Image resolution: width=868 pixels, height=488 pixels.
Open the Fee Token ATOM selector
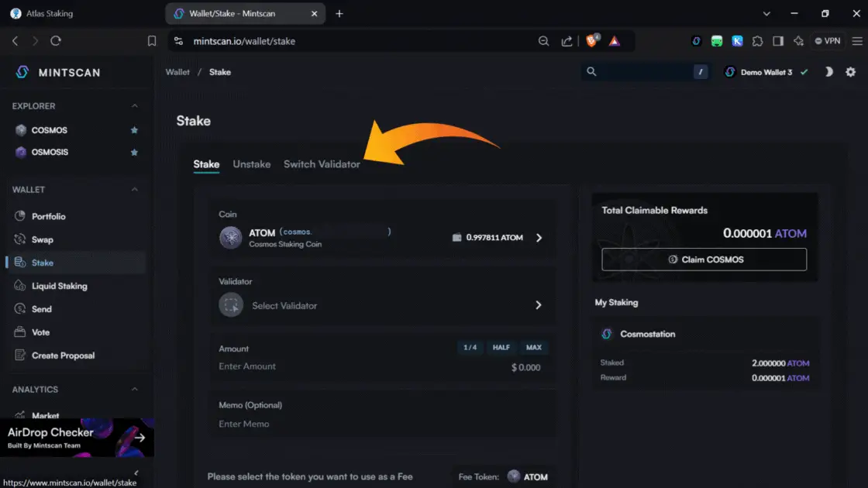[527, 476]
